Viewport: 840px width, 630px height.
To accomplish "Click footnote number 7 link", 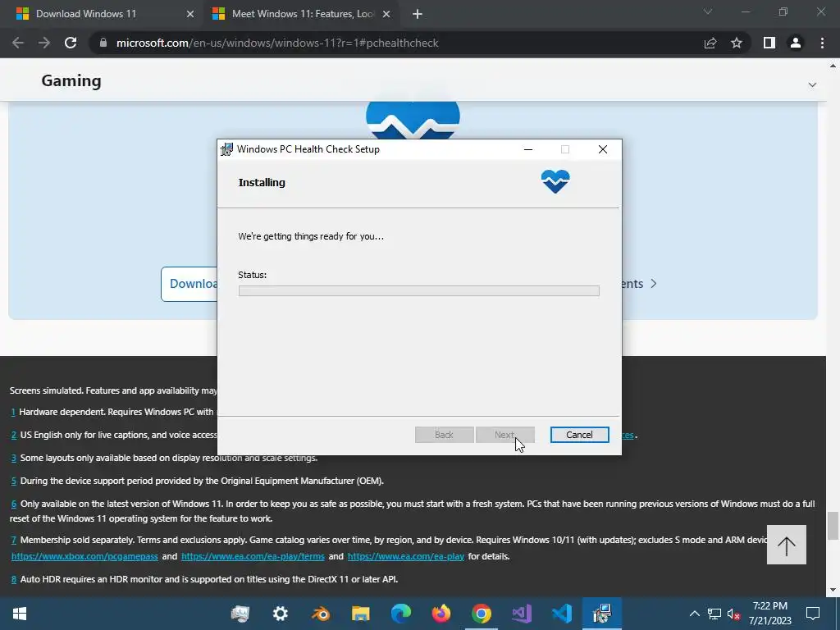I will point(14,540).
